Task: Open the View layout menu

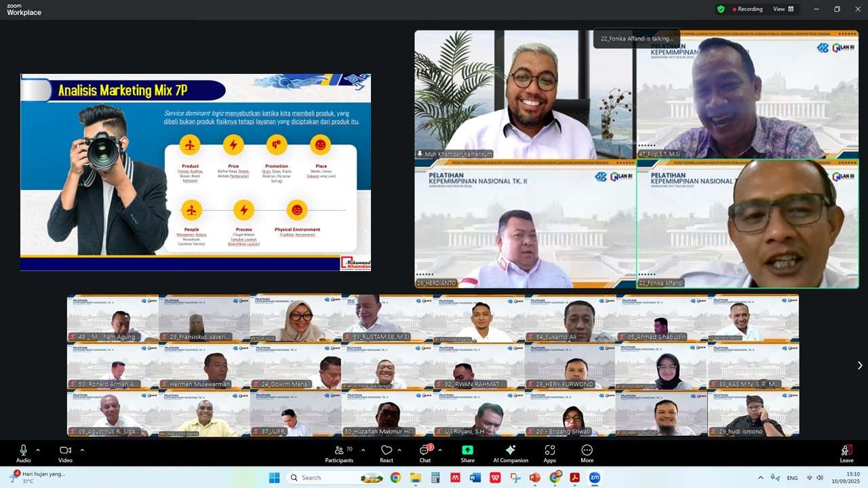Action: (x=783, y=9)
